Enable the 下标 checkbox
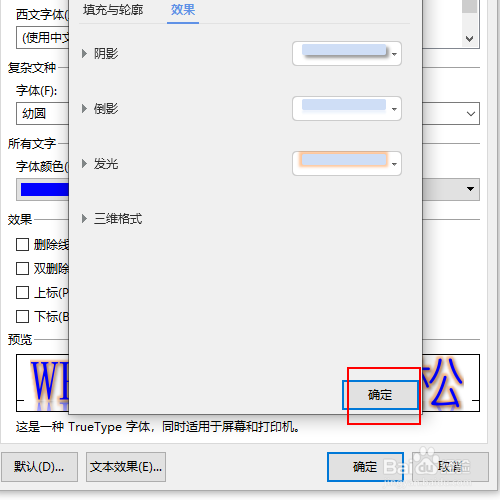The width and height of the screenshot is (500, 500). (23, 316)
